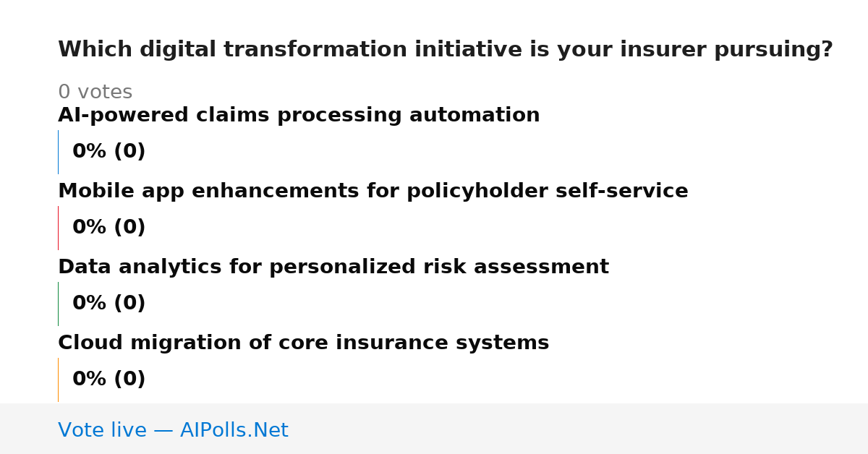
Task: Click the orange bar for Cloud migration
Action: [x=58, y=380]
